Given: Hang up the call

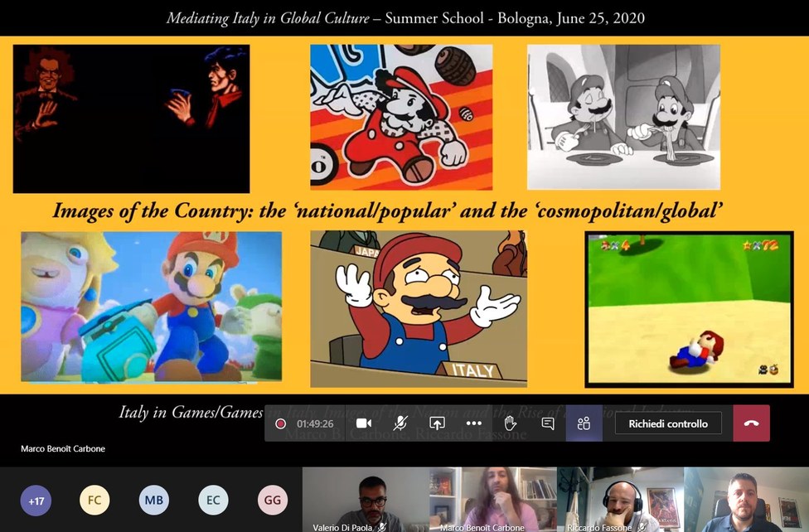Looking at the screenshot, I should 752,423.
